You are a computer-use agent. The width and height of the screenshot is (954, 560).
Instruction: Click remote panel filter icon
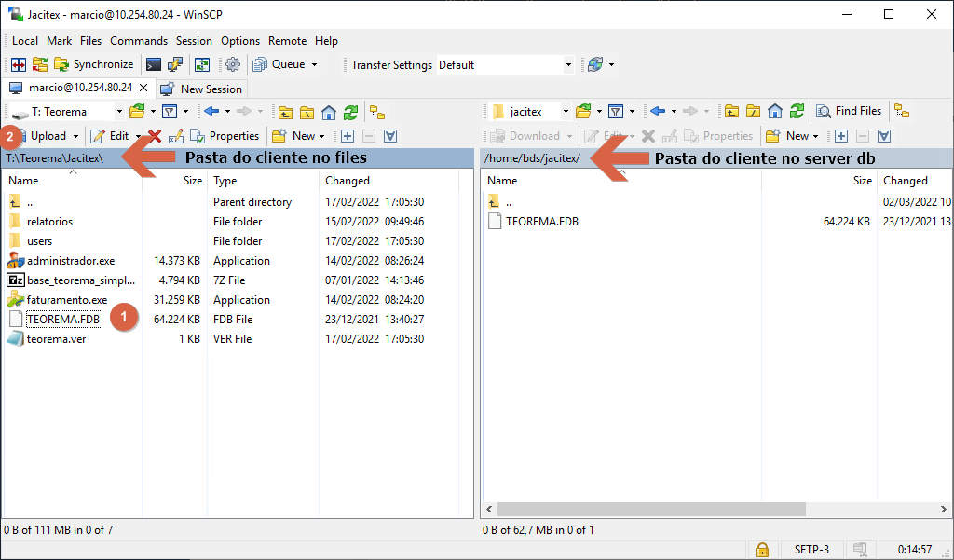616,112
